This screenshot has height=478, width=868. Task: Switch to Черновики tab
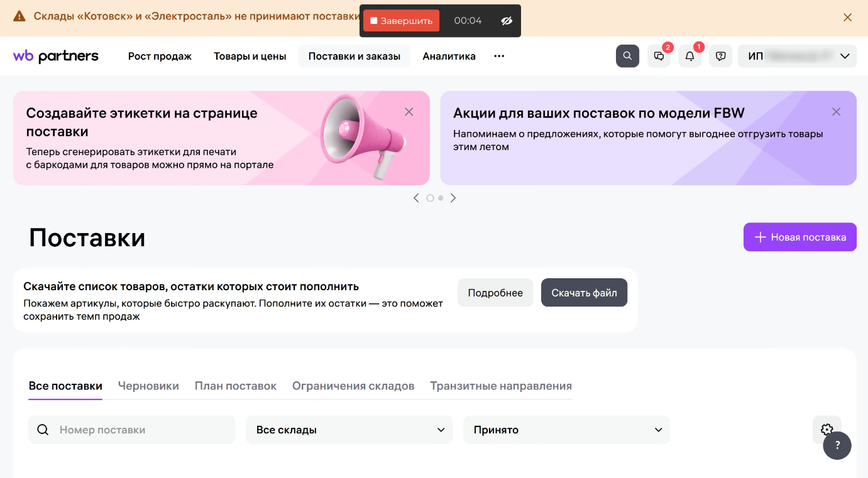(148, 386)
